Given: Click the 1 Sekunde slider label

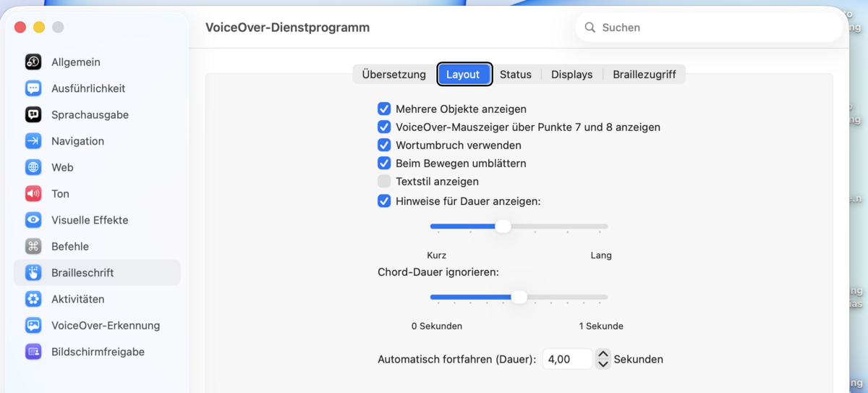Looking at the screenshot, I should 601,326.
